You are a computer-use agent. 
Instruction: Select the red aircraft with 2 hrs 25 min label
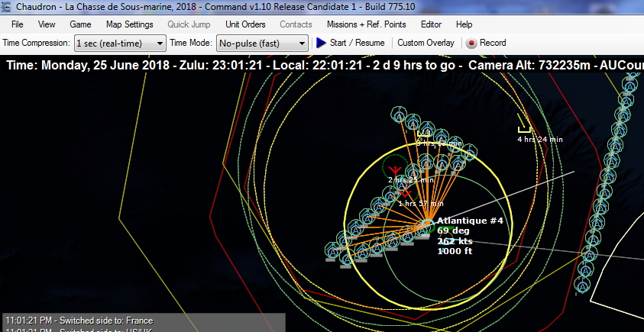tap(395, 169)
